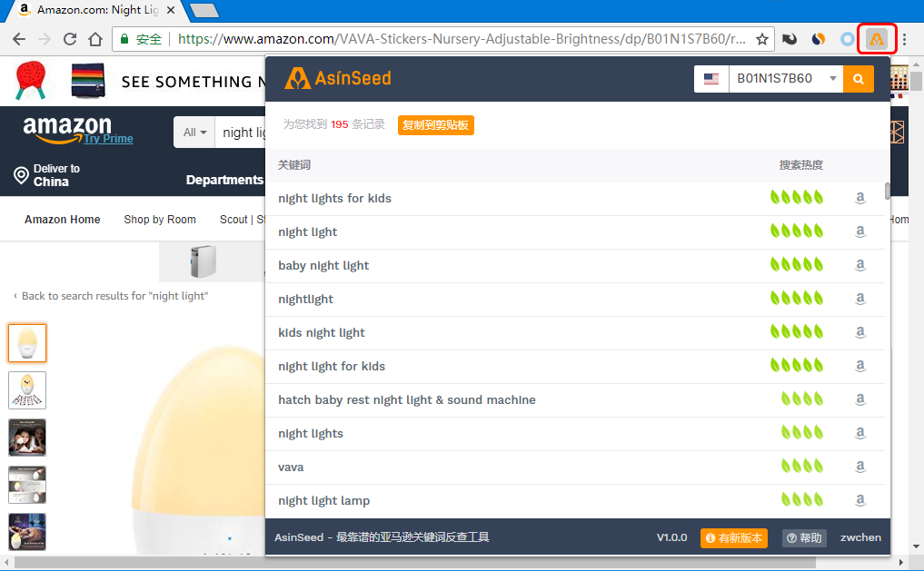This screenshot has height=571, width=924.
Task: Select first product thumbnail of egg lamp
Action: pyautogui.click(x=27, y=342)
